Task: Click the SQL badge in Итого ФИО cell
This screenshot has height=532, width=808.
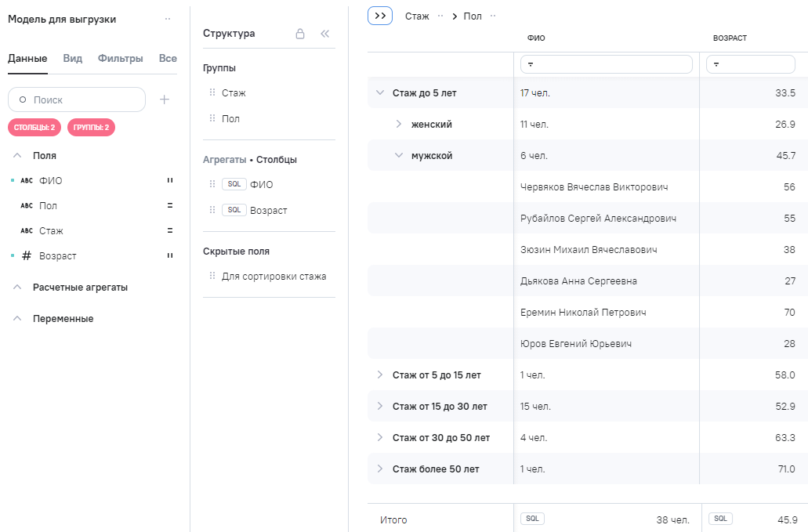Action: pyautogui.click(x=532, y=519)
